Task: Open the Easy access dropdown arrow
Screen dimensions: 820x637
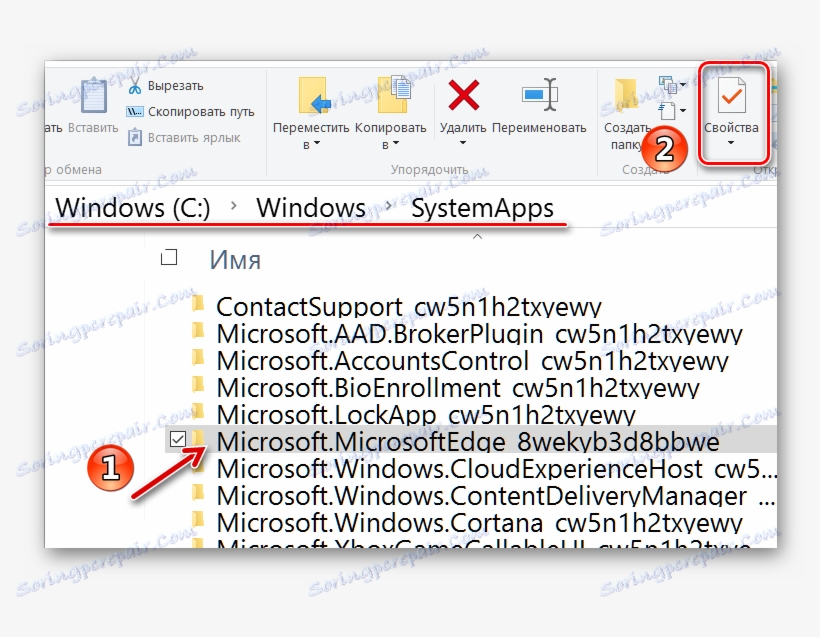Action: (x=683, y=111)
